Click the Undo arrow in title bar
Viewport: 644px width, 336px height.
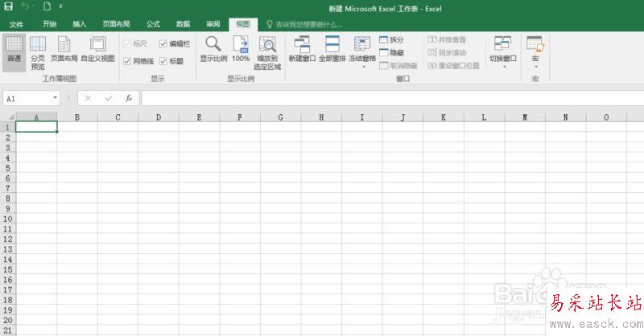[26, 6]
